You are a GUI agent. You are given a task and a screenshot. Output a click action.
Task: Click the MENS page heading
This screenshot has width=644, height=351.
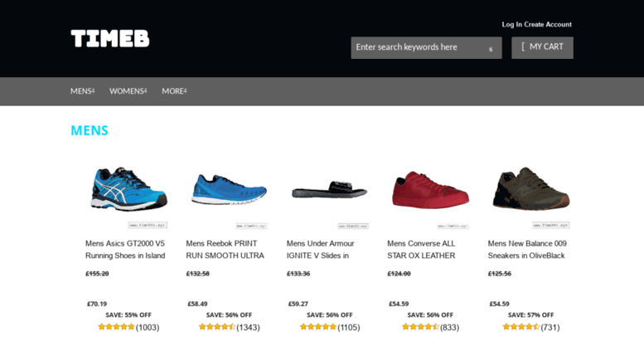tap(90, 130)
